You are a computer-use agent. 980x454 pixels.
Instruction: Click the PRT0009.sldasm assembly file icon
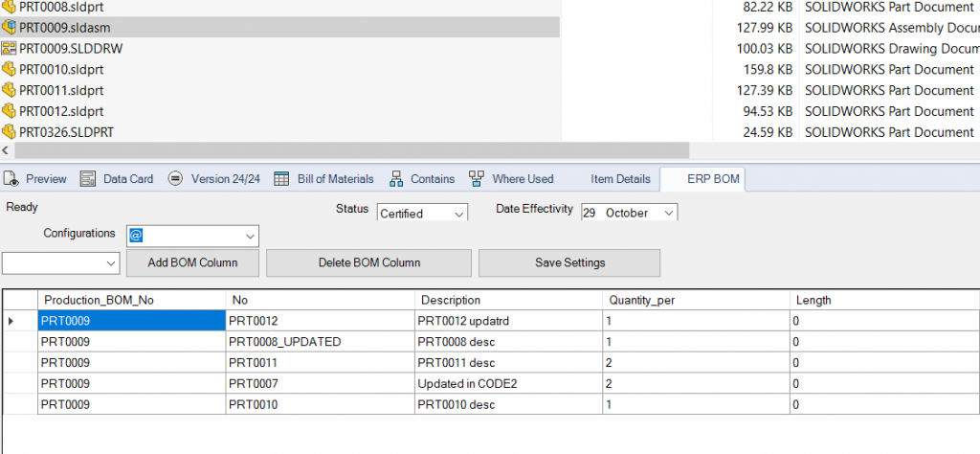10,27
